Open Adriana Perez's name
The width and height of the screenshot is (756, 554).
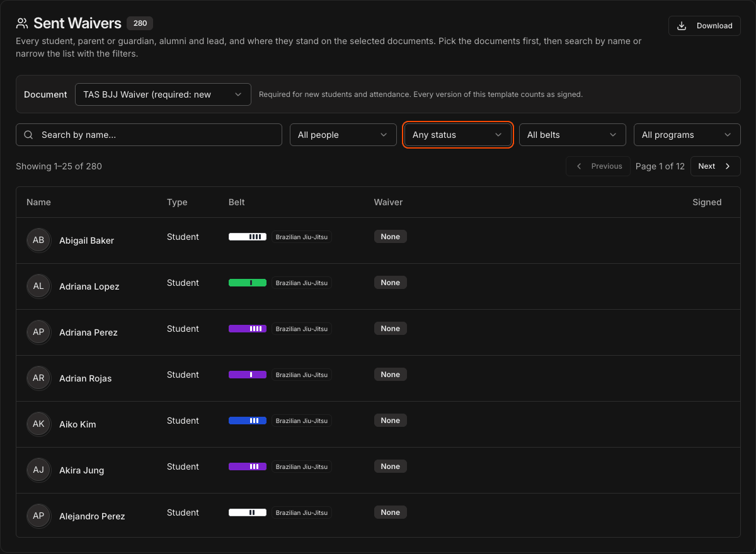(88, 332)
